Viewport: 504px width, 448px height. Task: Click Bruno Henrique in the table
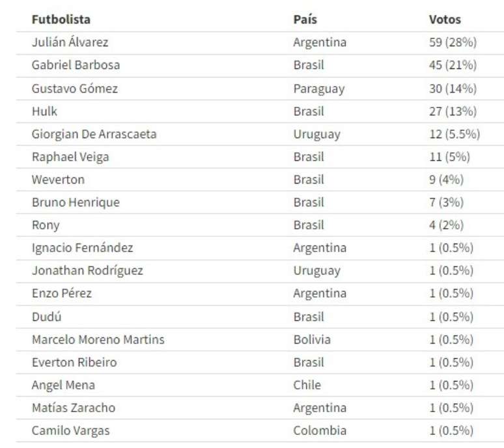click(x=76, y=203)
